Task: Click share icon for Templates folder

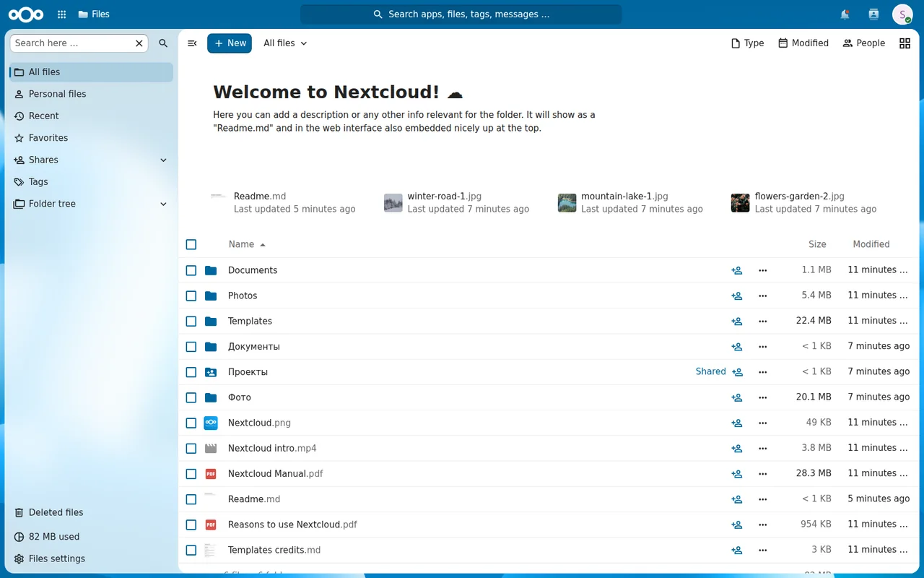Action: [737, 321]
